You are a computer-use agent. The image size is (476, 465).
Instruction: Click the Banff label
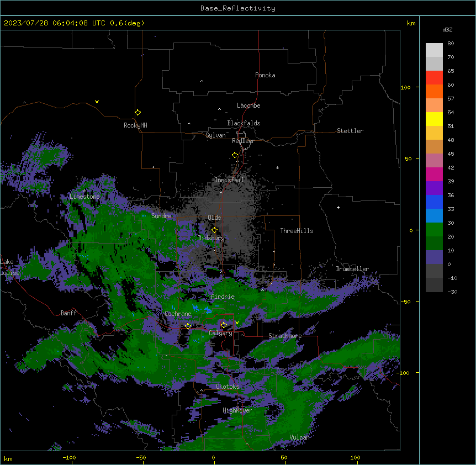point(68,313)
